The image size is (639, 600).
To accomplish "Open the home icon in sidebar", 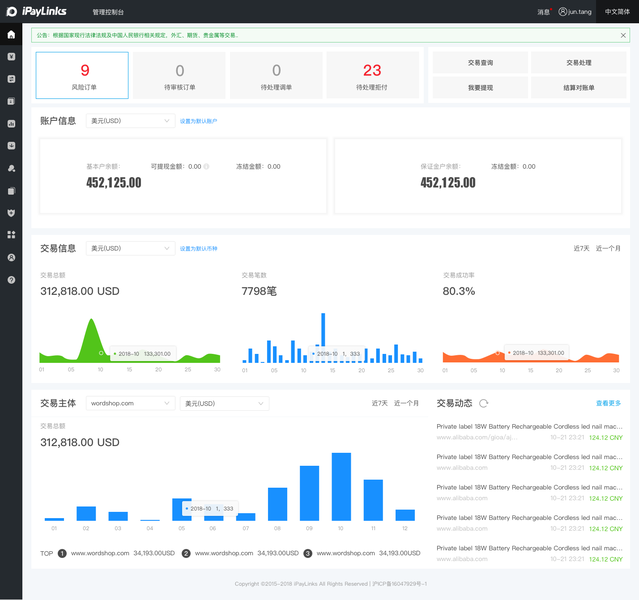I will [x=11, y=34].
